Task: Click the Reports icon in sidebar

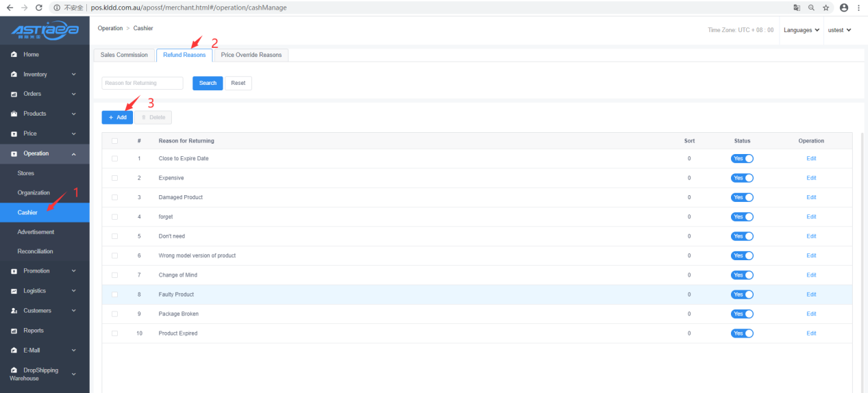Action: coord(14,331)
